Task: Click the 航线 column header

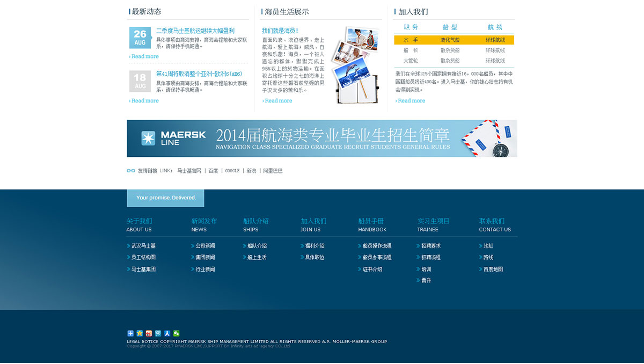Action: [495, 27]
